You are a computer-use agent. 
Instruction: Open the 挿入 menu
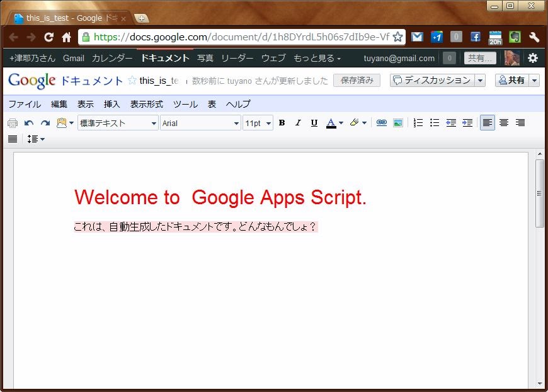[x=111, y=104]
